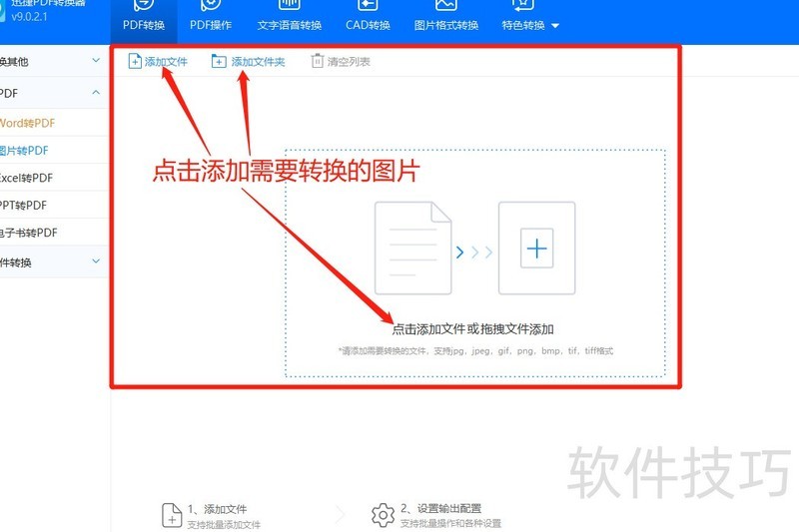This screenshot has height=532, width=799.
Task: Select the CAD转换 tab
Action: pyautogui.click(x=368, y=20)
